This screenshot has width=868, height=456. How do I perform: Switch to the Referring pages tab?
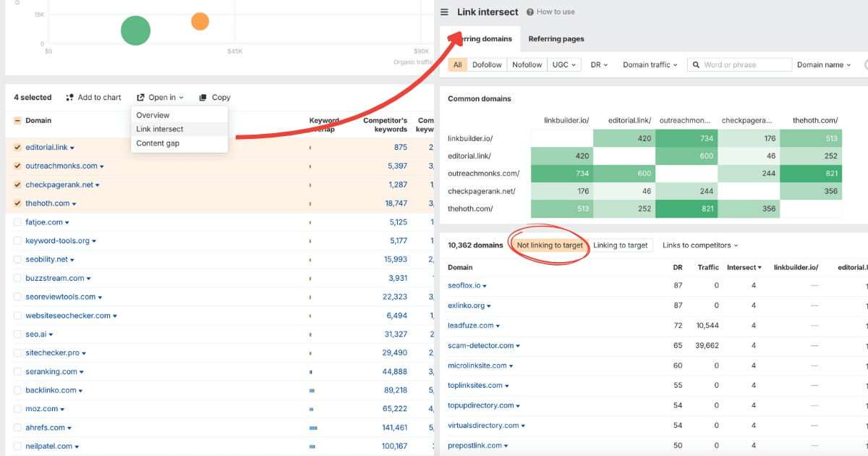click(556, 39)
